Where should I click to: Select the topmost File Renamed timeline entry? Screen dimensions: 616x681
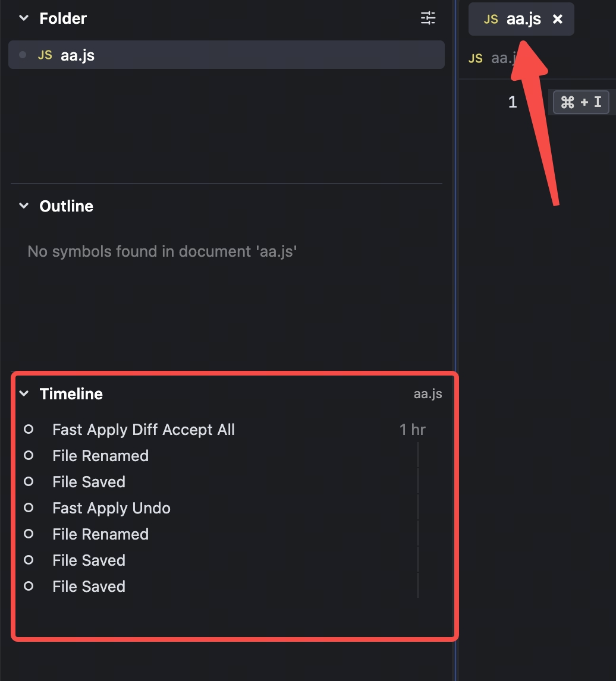(x=100, y=456)
